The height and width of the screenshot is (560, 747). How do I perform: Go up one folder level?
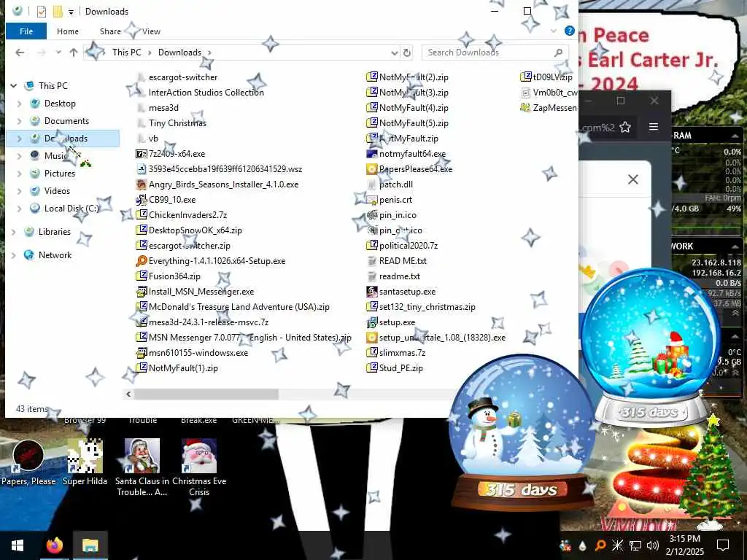coord(74,52)
